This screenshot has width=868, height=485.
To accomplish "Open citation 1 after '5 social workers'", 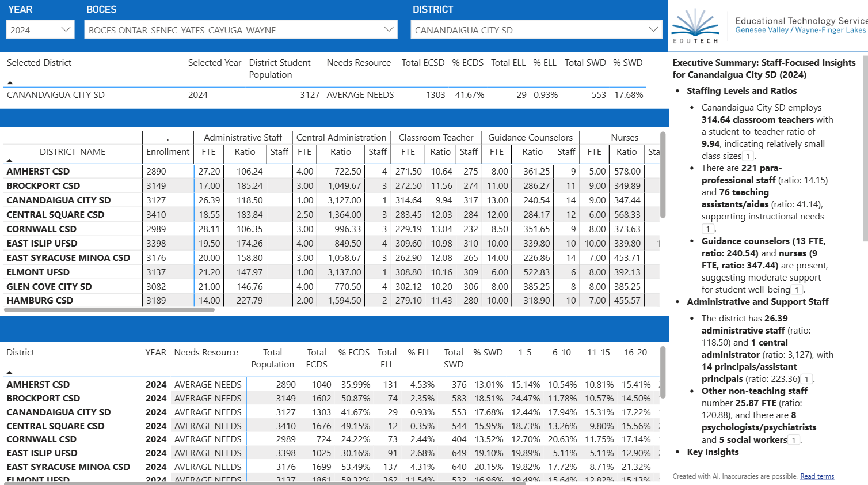I will pyautogui.click(x=794, y=440).
